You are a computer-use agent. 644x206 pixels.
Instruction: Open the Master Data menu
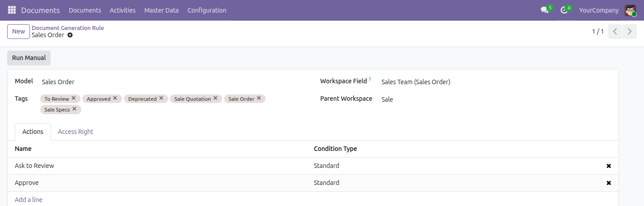coord(161,10)
